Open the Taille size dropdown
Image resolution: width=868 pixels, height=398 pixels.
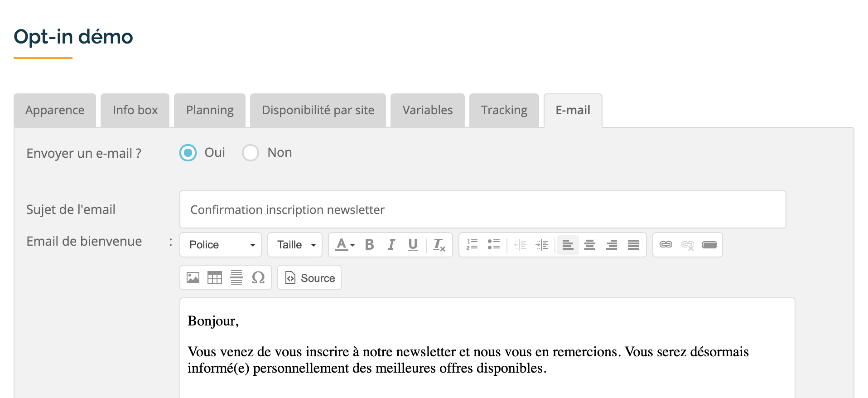295,245
